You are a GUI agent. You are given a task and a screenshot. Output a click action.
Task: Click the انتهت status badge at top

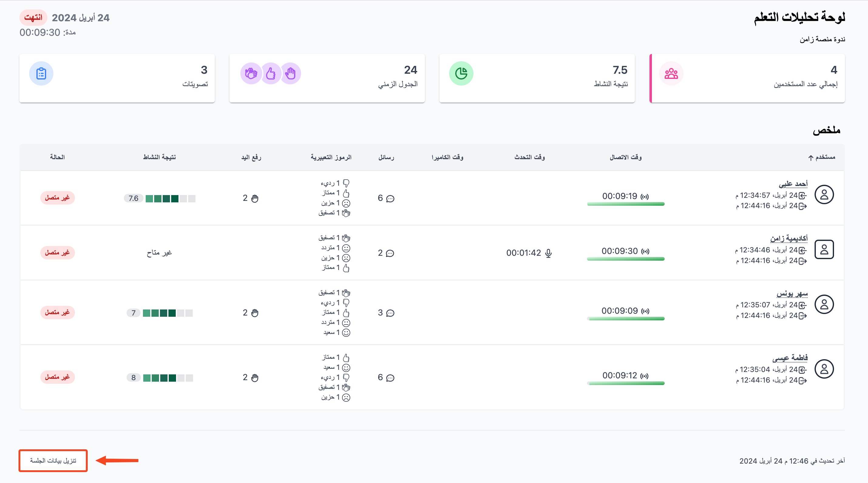(33, 18)
